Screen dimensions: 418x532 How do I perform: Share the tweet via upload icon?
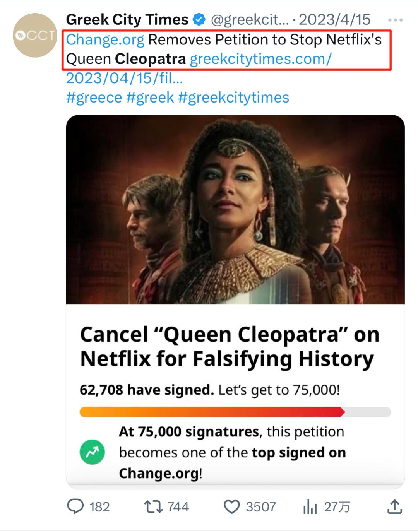(x=394, y=506)
